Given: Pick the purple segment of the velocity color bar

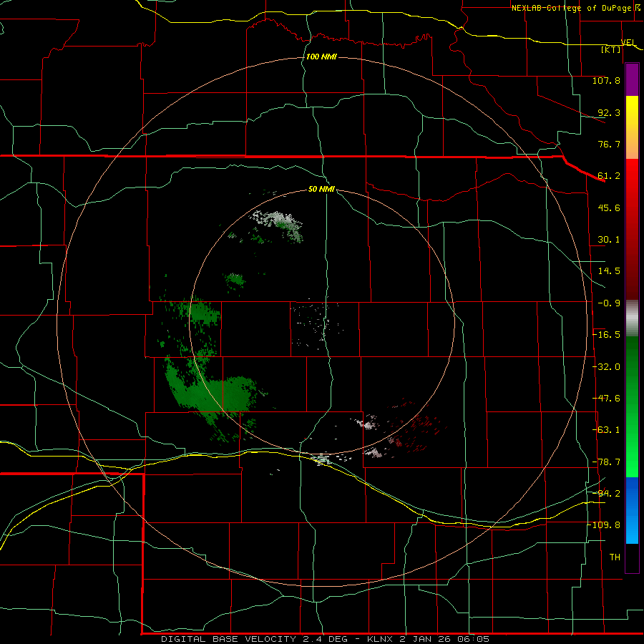Looking at the screenshot, I should [x=632, y=79].
